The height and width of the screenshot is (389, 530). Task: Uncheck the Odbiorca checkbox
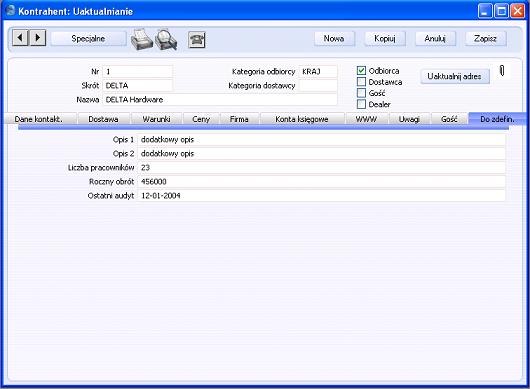click(x=361, y=70)
